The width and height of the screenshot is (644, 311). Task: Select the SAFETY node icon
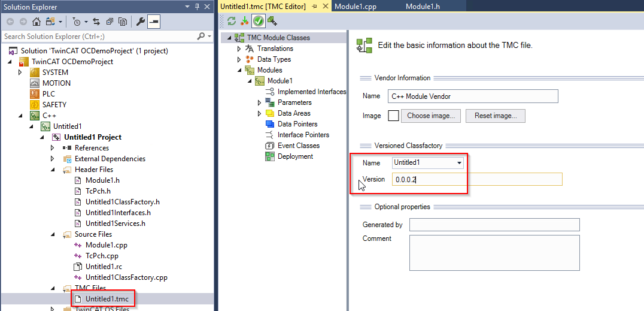tap(35, 104)
